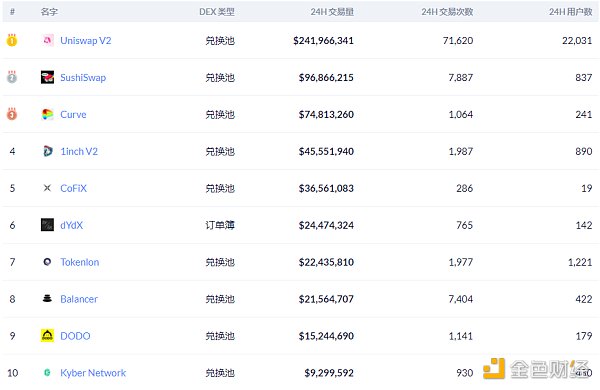600x390 pixels.
Task: Open the Uniswap V2 link
Action: [x=86, y=41]
